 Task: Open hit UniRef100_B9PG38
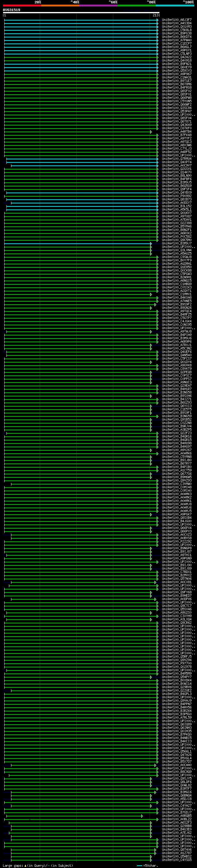click(x=177, y=33)
